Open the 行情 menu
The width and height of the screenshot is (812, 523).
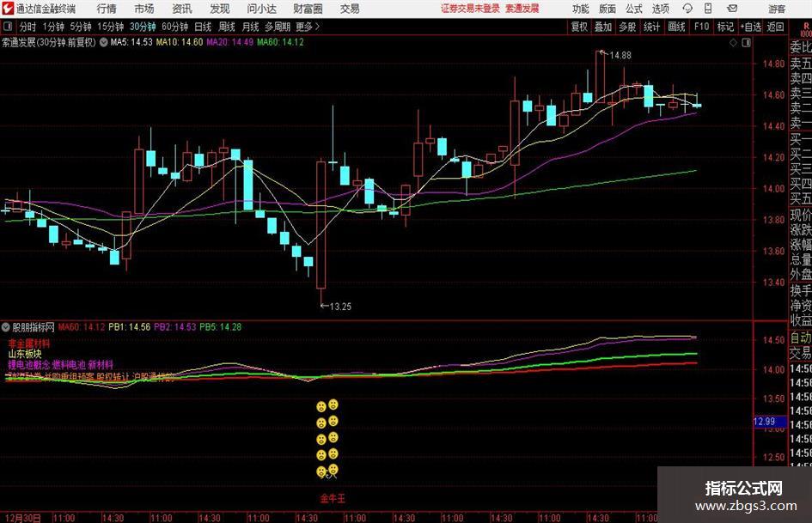[107, 9]
